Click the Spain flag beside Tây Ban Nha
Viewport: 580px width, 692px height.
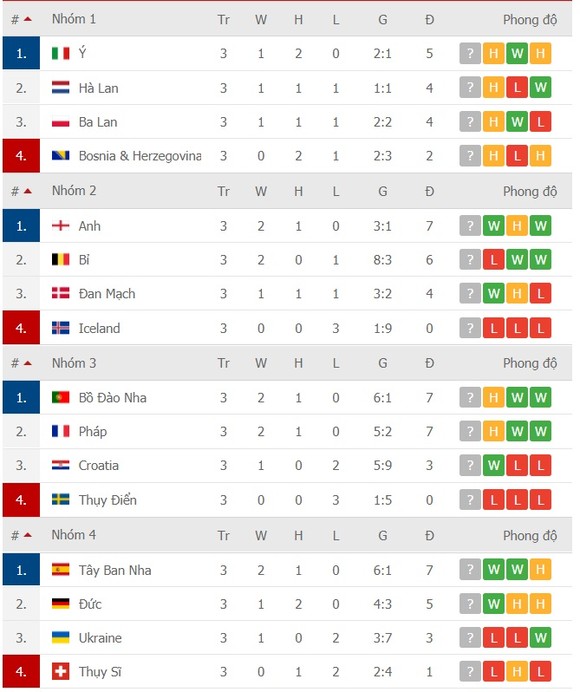(x=60, y=570)
